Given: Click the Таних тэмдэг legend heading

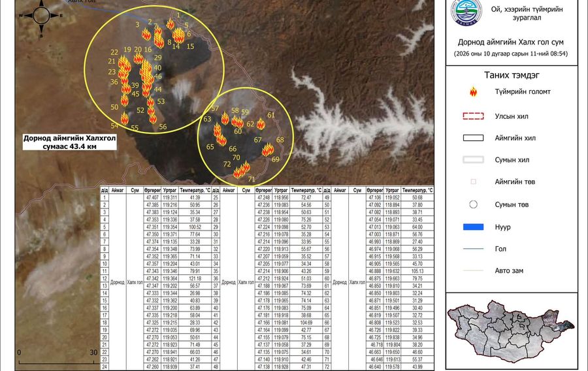Looking at the screenshot, I should pyautogui.click(x=512, y=75).
